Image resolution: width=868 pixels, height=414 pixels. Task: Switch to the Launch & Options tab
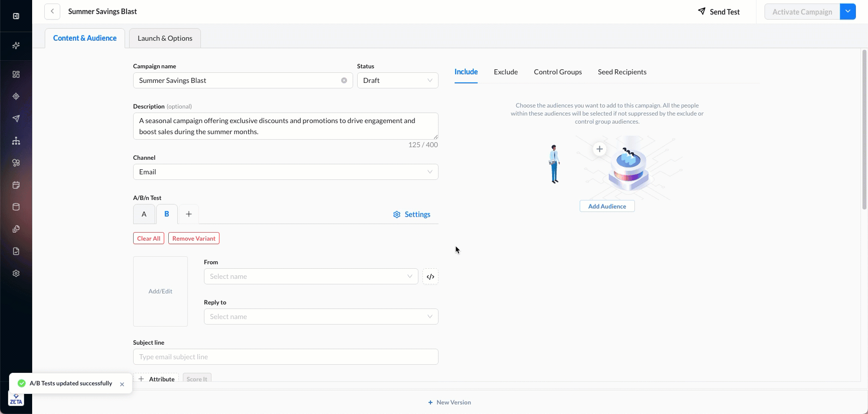165,38
